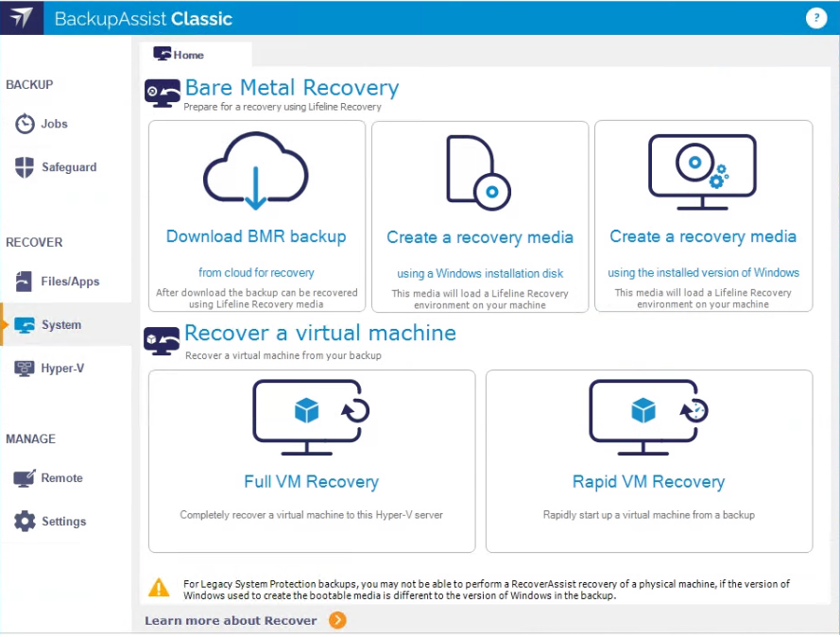Click the monitor with disc and gears icon
Image resolution: width=840 pixels, height=637 pixels.
702,172
